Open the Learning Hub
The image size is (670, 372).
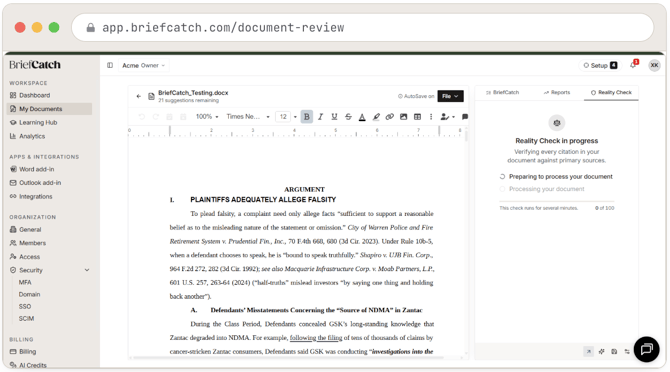49,123
